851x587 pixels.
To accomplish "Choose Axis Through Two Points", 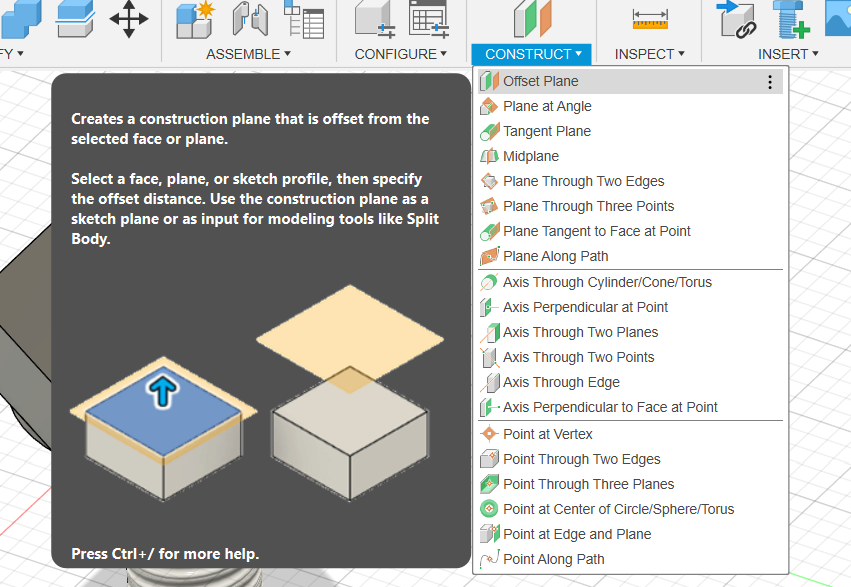I will click(630, 357).
